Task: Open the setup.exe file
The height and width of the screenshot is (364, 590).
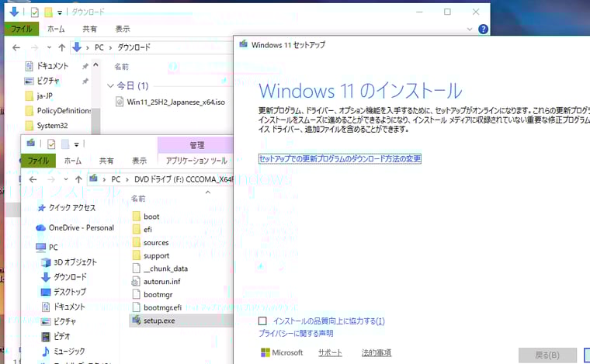Action: pyautogui.click(x=158, y=320)
